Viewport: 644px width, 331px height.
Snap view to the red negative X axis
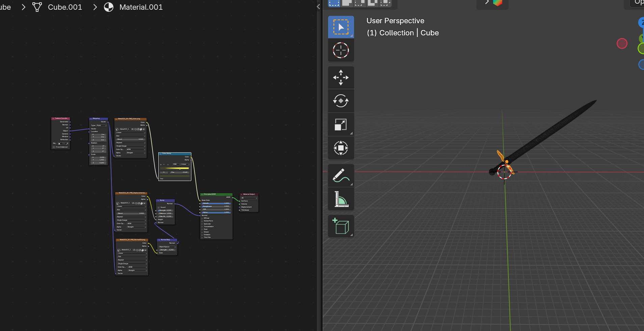click(622, 43)
